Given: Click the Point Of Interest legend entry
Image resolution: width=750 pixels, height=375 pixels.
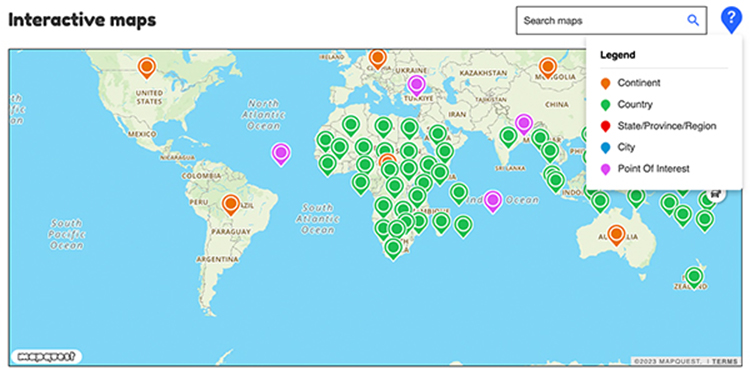Looking at the screenshot, I should 645,168.
